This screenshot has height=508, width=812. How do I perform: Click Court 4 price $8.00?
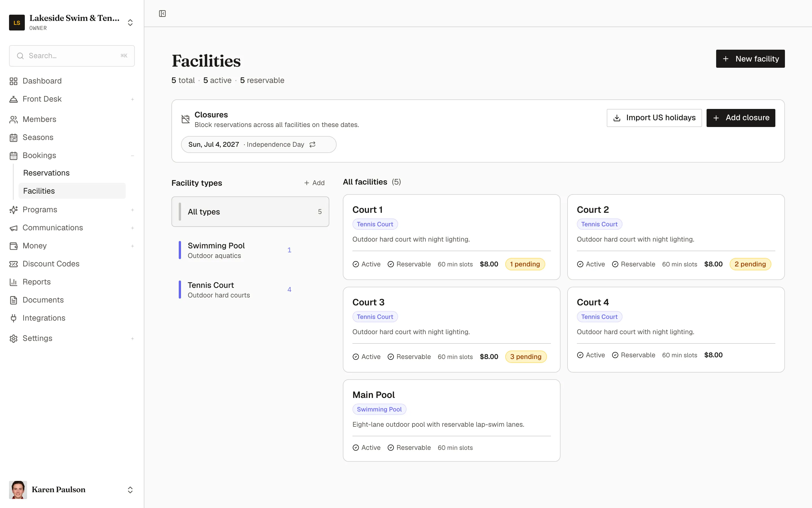click(x=713, y=355)
